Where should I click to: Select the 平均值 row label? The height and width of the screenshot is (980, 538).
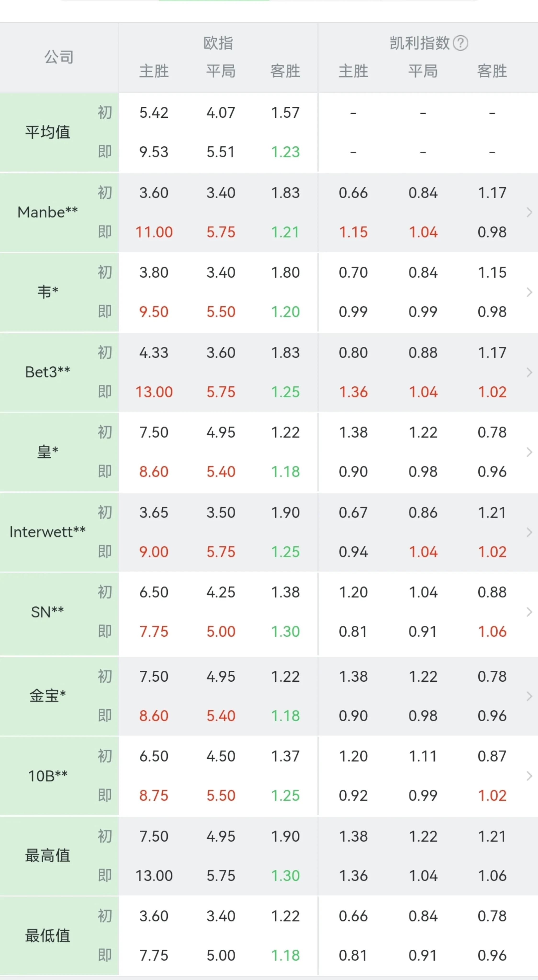(48, 132)
